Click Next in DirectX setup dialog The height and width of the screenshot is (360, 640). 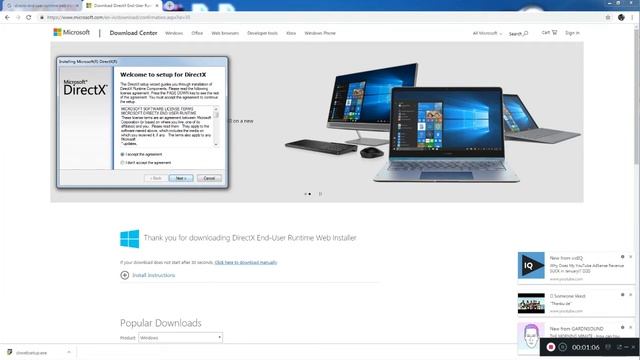point(181,178)
